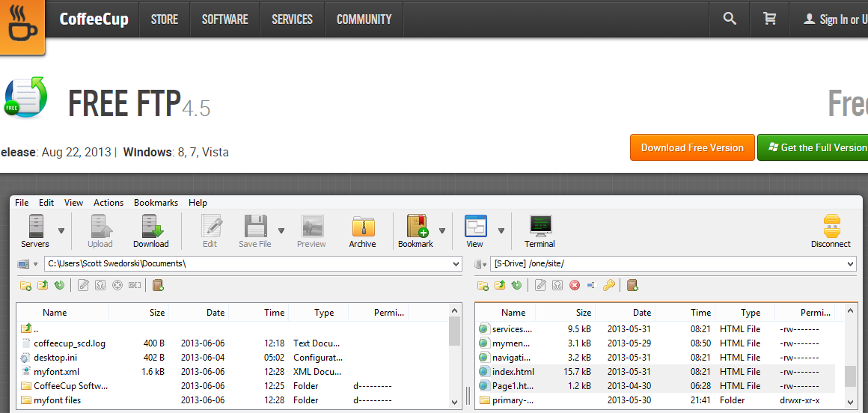
Task: Add bookmark icon in local pane toolbar
Action: [159, 285]
